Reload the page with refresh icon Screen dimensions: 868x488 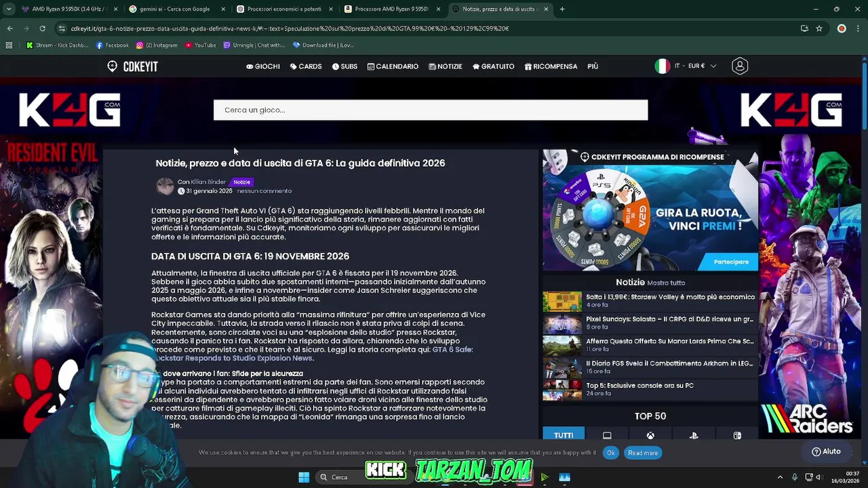(x=42, y=28)
